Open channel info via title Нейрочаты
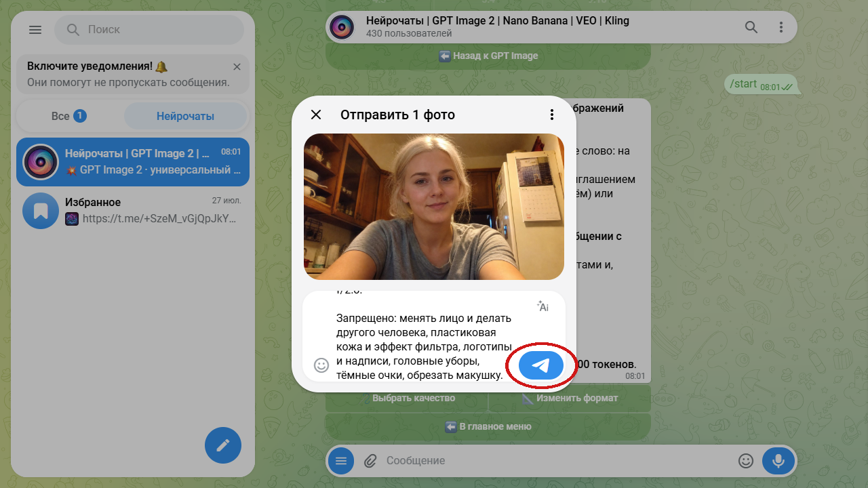Viewport: 868px width, 488px height. (498, 21)
